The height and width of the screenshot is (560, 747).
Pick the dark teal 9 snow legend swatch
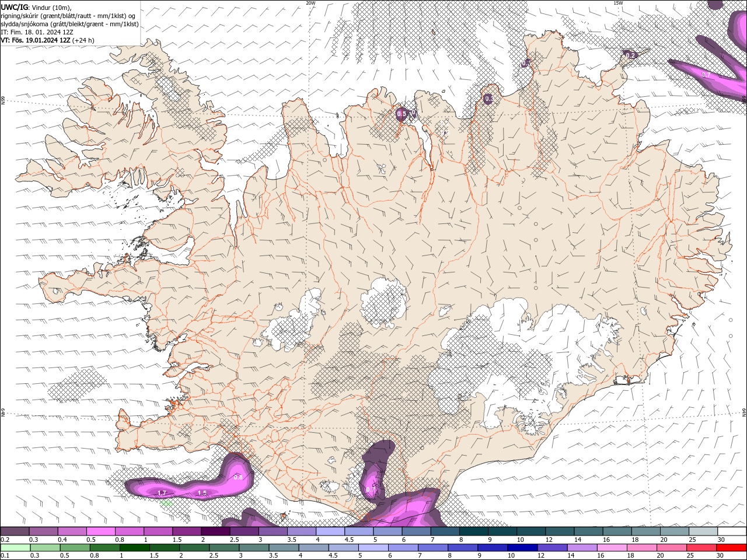tap(502, 531)
